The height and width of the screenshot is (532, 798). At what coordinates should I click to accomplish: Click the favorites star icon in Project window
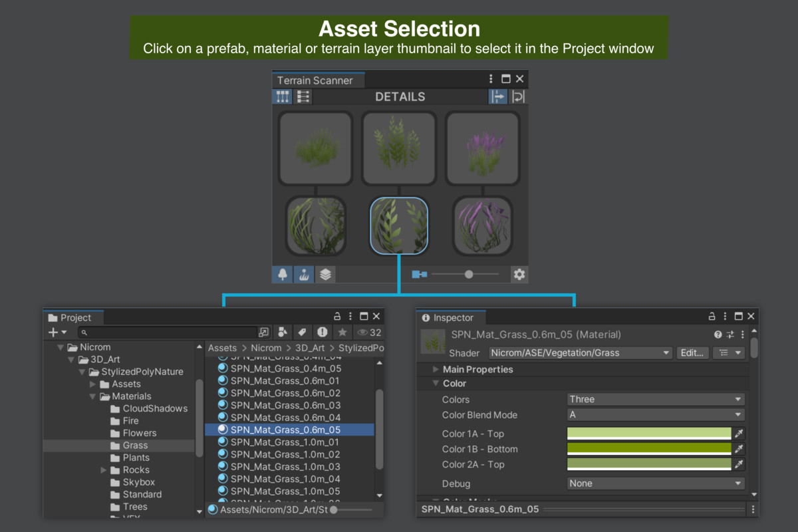coord(343,332)
